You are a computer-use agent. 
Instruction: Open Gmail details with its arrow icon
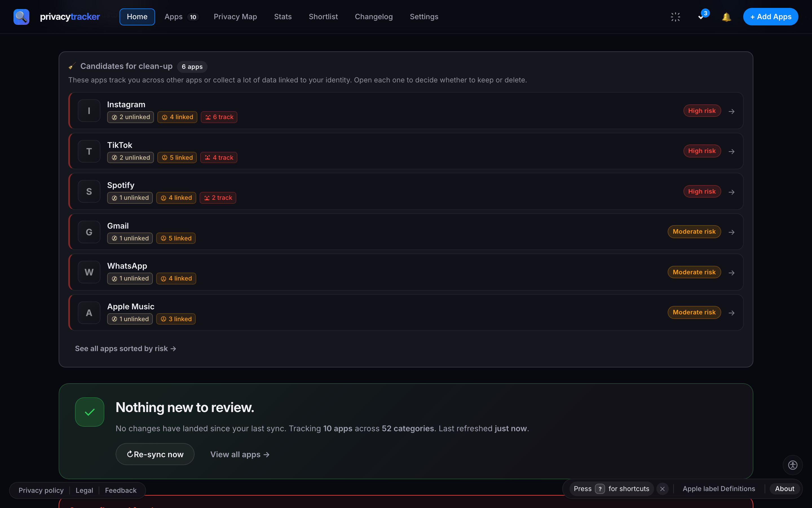pos(731,232)
